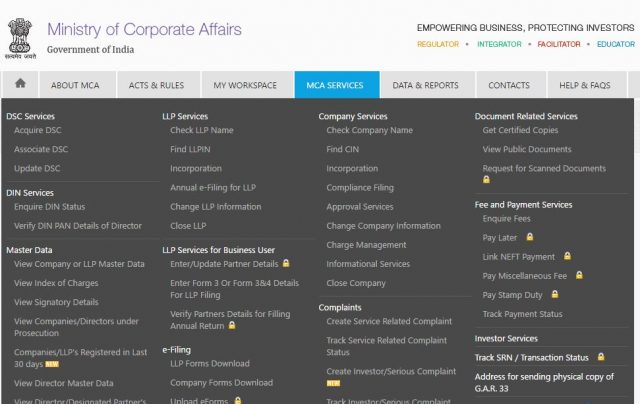Image resolution: width=640 pixels, height=404 pixels.
Task: Select Check Company Name link
Action: [x=369, y=130]
